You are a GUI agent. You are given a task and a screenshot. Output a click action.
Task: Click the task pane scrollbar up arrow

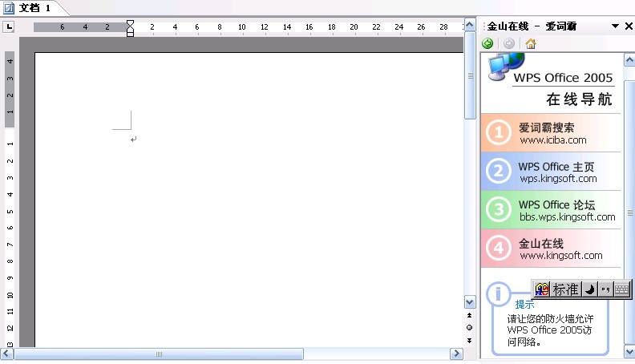629,61
